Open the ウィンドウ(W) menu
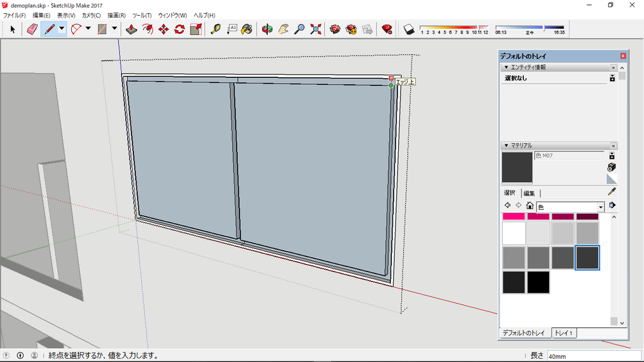This screenshot has width=644, height=362. 172,15
